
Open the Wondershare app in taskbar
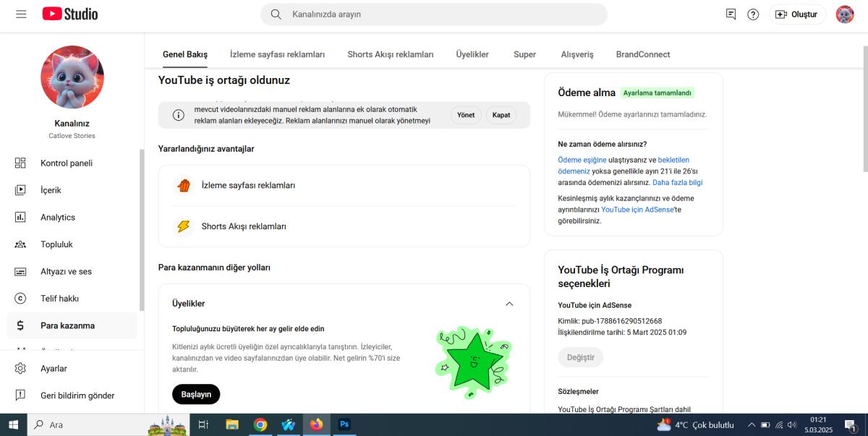point(289,424)
